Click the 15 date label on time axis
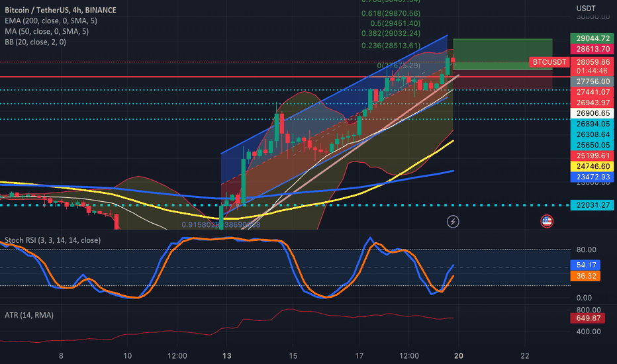The width and height of the screenshot is (617, 364). (x=293, y=356)
